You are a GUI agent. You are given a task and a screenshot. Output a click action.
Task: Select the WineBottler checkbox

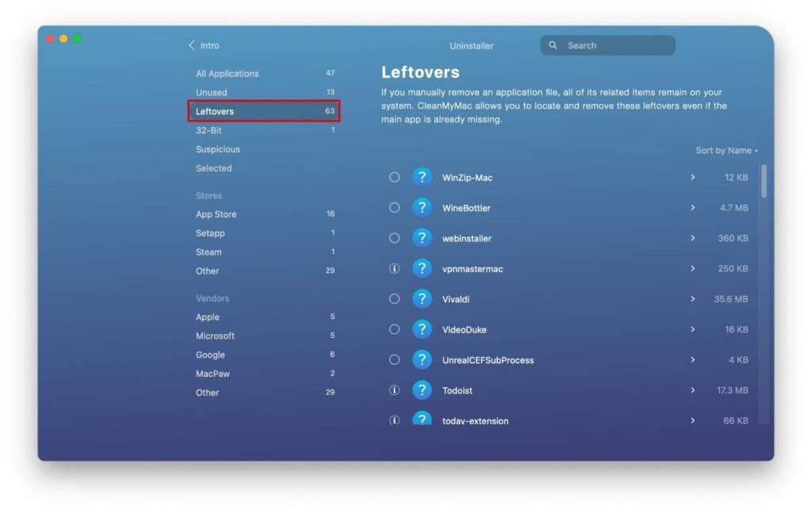pyautogui.click(x=394, y=208)
